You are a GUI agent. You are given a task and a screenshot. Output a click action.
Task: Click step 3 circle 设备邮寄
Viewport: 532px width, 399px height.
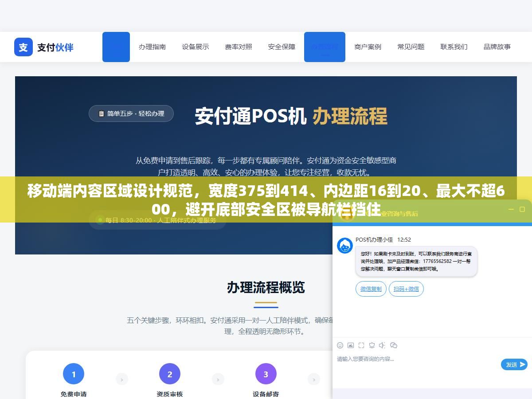tap(266, 374)
